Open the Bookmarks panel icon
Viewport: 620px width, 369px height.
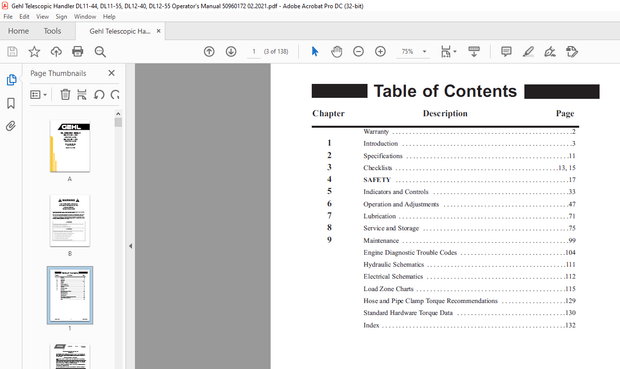coord(11,103)
